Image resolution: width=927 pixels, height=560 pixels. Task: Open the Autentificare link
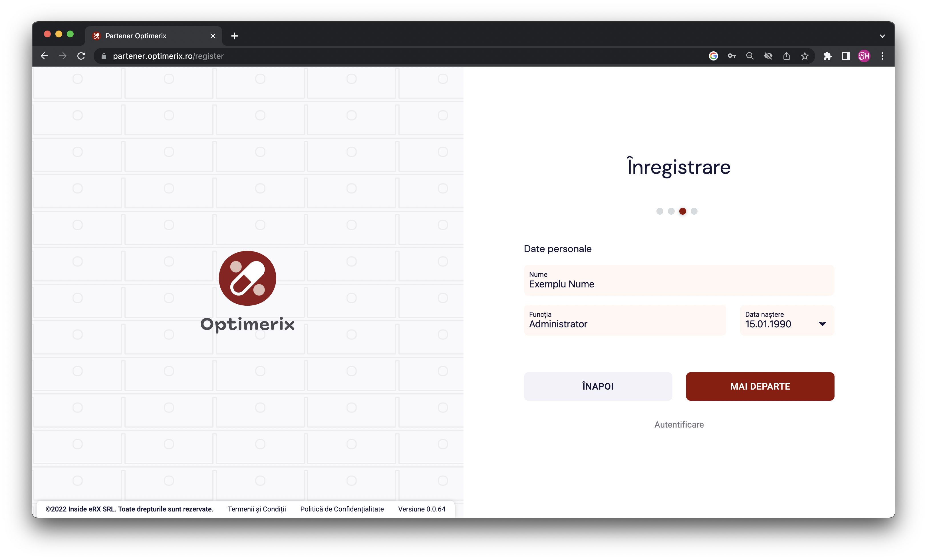(679, 424)
